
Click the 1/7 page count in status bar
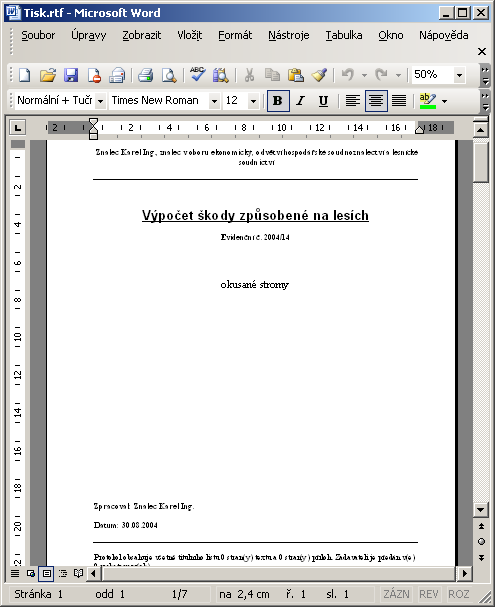point(179,594)
